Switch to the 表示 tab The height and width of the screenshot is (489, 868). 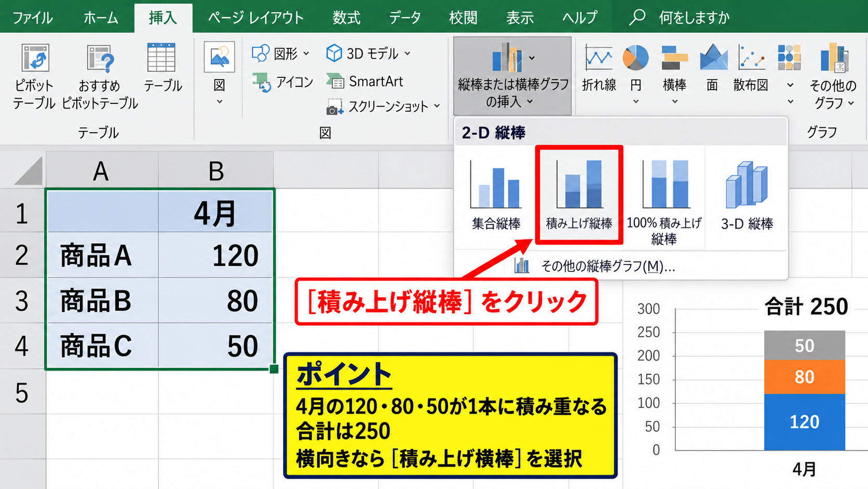(x=520, y=18)
